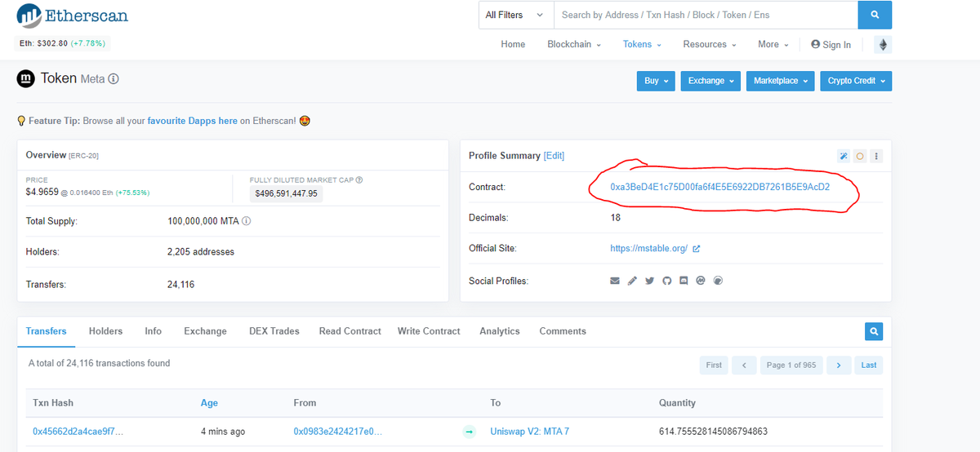This screenshot has height=452, width=980.
Task: Go to the Home nav item
Action: click(513, 44)
